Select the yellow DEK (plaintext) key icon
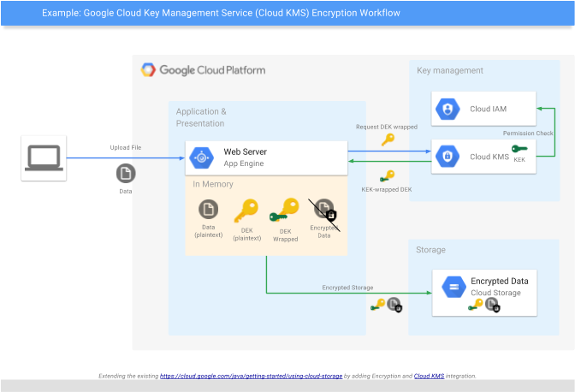This screenshot has height=392, width=575. (247, 211)
